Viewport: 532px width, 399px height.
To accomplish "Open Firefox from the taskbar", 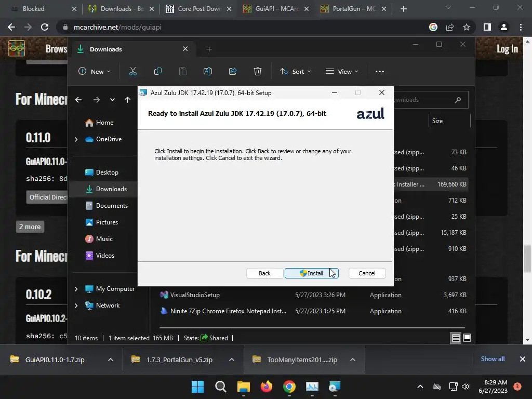I will pos(267,387).
